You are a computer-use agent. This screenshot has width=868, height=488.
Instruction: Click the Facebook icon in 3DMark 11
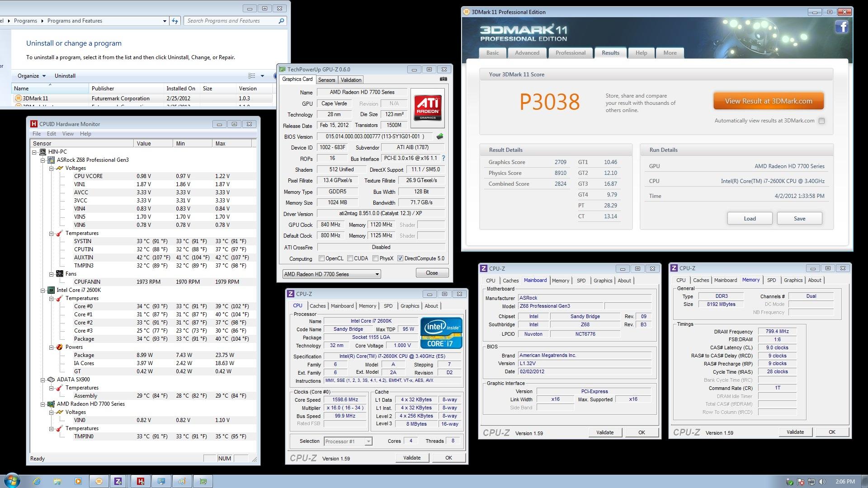[841, 27]
